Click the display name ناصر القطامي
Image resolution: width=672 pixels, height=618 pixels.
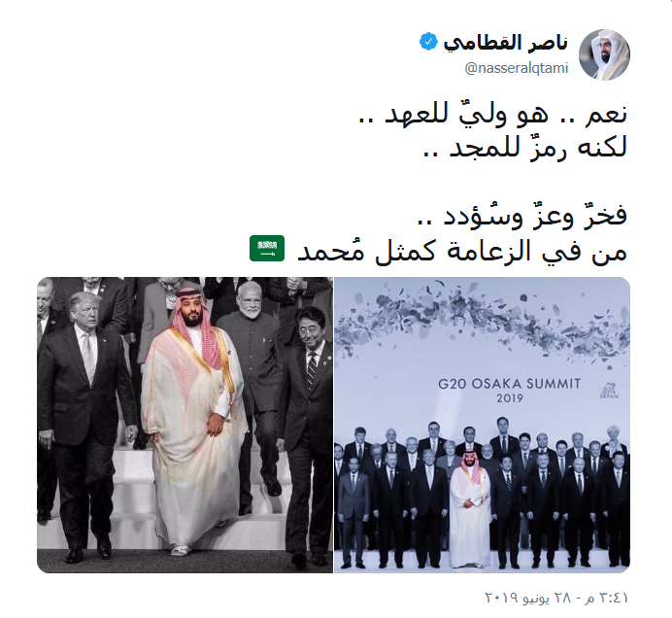(506, 44)
